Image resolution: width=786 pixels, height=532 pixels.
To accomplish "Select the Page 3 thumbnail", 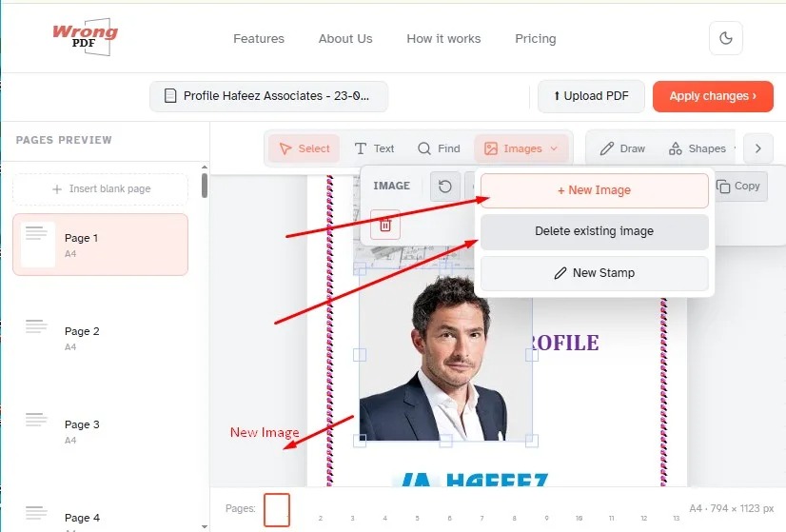I will pyautogui.click(x=100, y=431).
